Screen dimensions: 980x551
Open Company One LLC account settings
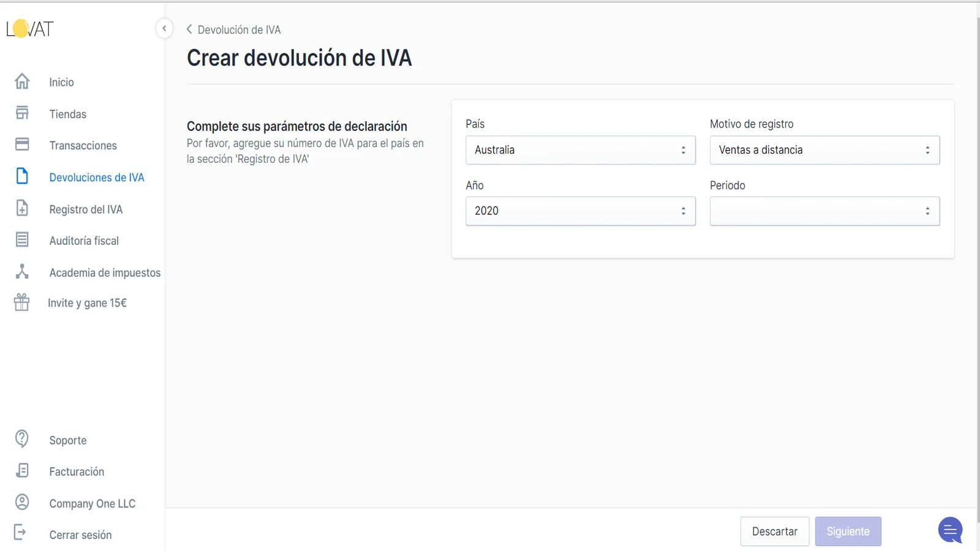point(92,503)
